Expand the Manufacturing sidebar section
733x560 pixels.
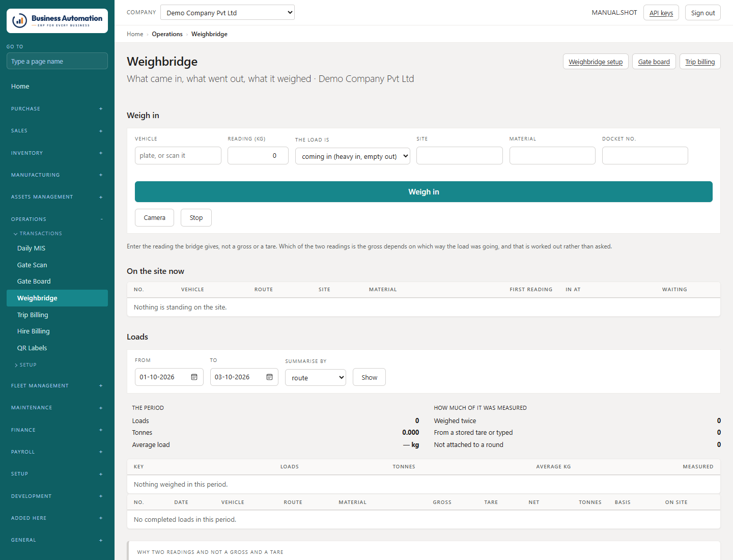(57, 175)
